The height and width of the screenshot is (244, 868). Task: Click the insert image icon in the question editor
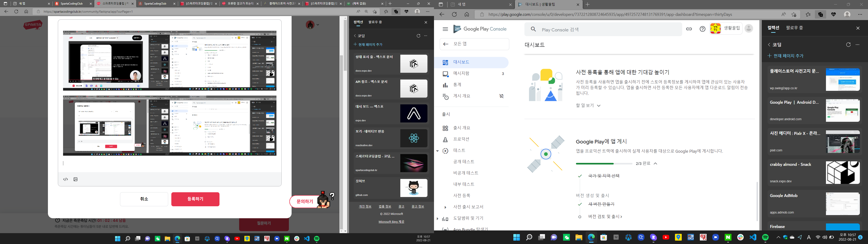point(75,179)
